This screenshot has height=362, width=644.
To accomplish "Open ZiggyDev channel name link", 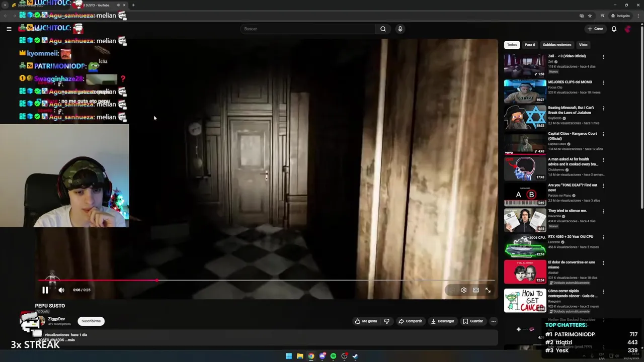I will [x=56, y=319].
